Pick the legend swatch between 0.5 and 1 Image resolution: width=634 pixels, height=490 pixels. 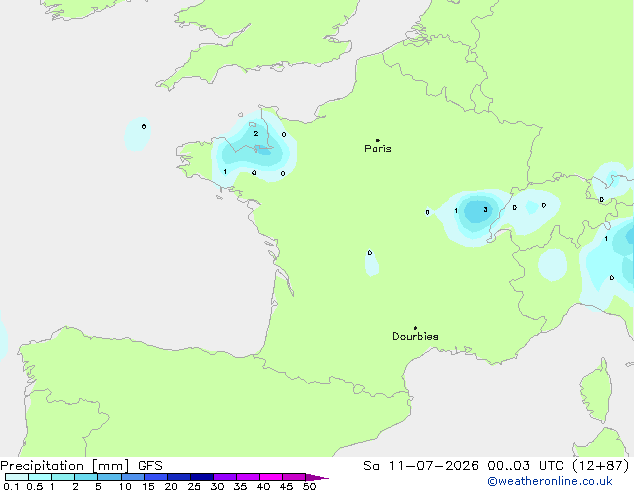pos(40,477)
